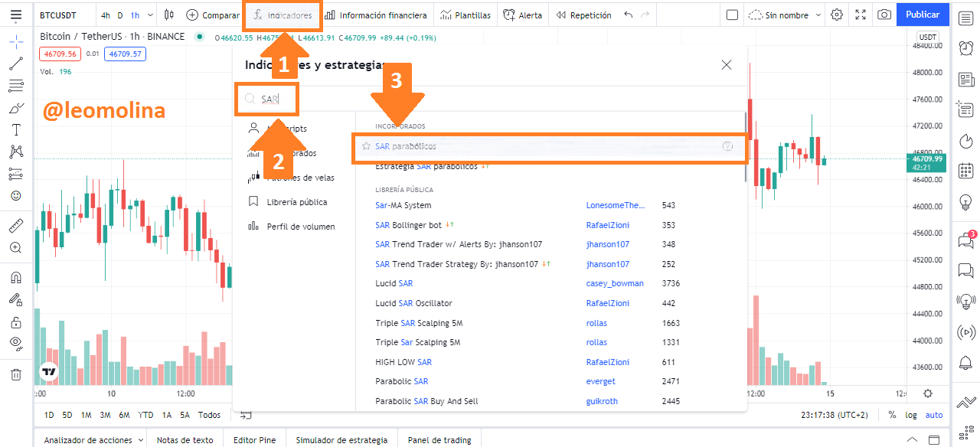980x447 pixels.
Task: Open the emoji icons tool
Action: pos(16,196)
